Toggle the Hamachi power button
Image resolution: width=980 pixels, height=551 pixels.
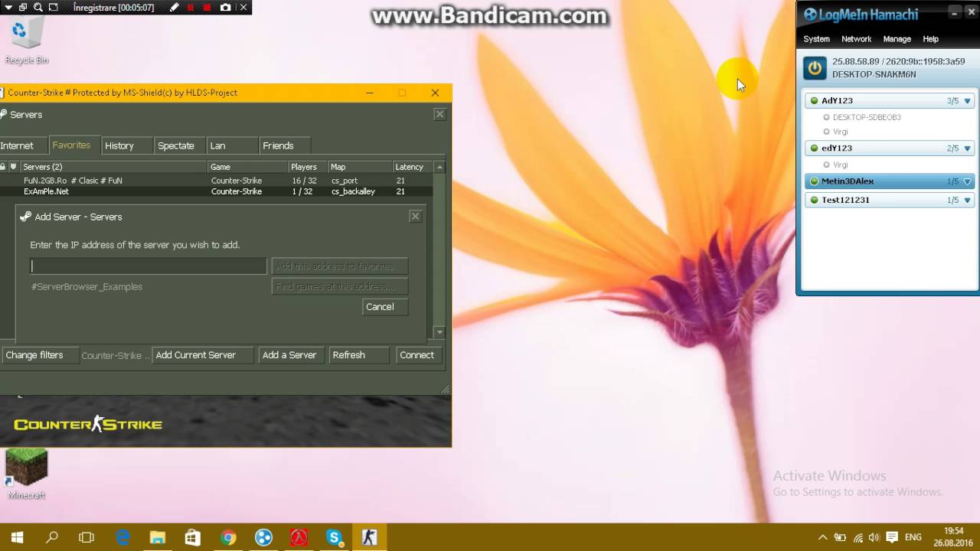tap(815, 68)
